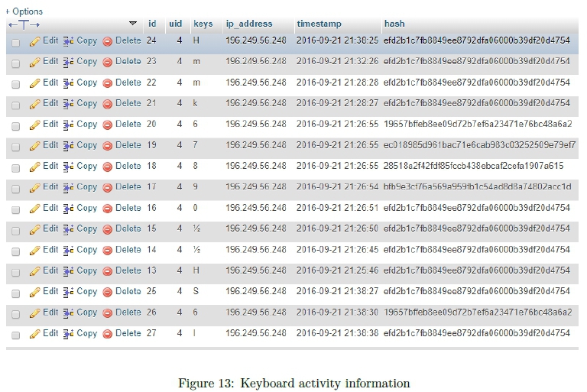
Task: Click the Copy icon for row id 18
Action: (x=68, y=167)
